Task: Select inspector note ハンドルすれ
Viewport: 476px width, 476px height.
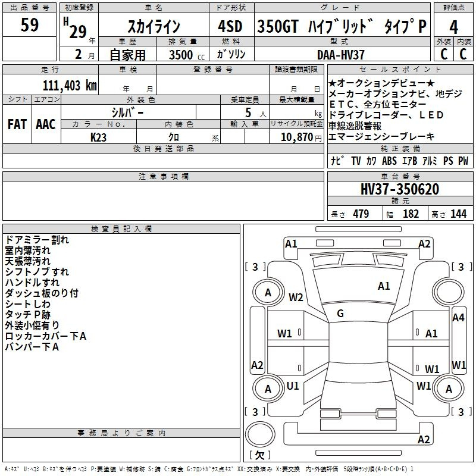Action: click(32, 282)
